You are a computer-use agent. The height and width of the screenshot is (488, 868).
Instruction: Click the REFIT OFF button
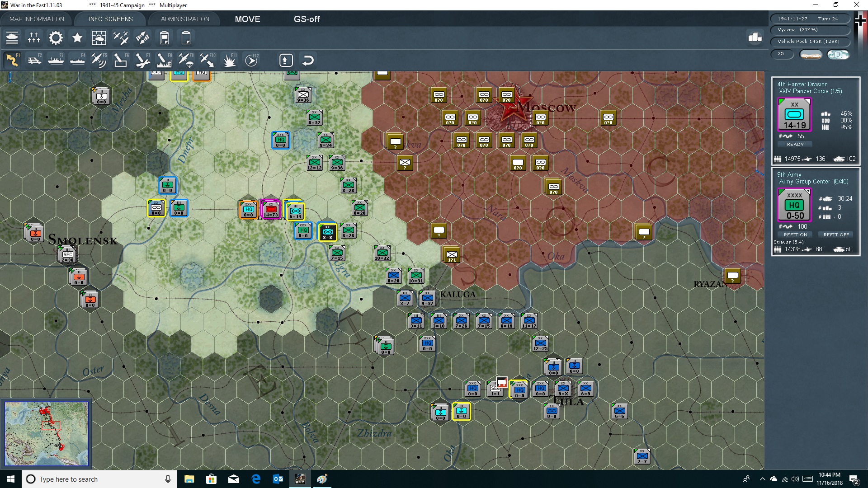(x=836, y=235)
